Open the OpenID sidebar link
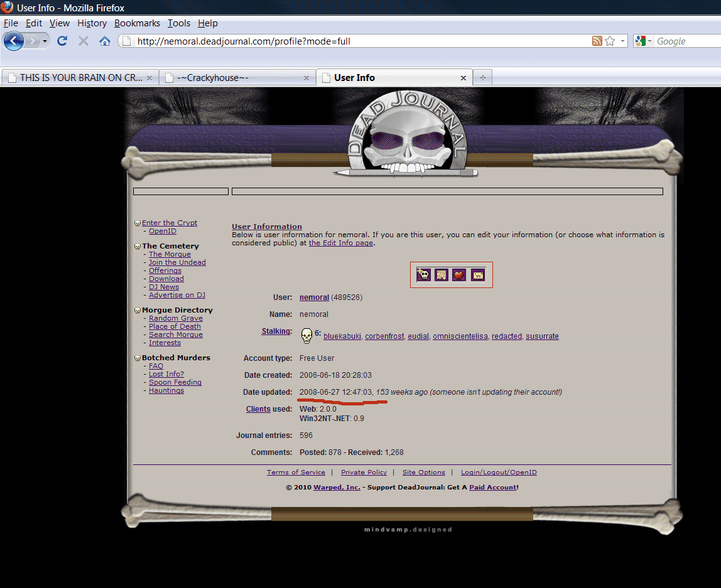The height and width of the screenshot is (588, 721). click(x=162, y=231)
